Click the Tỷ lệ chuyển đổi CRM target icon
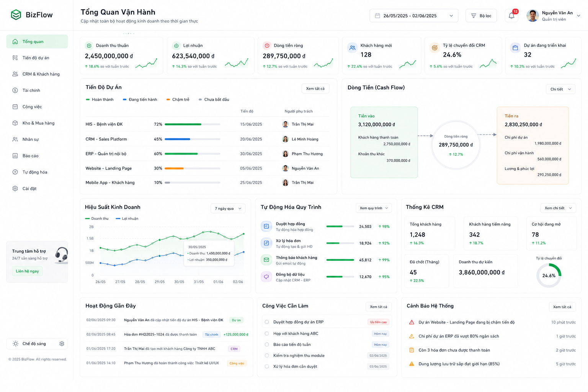 click(x=434, y=48)
